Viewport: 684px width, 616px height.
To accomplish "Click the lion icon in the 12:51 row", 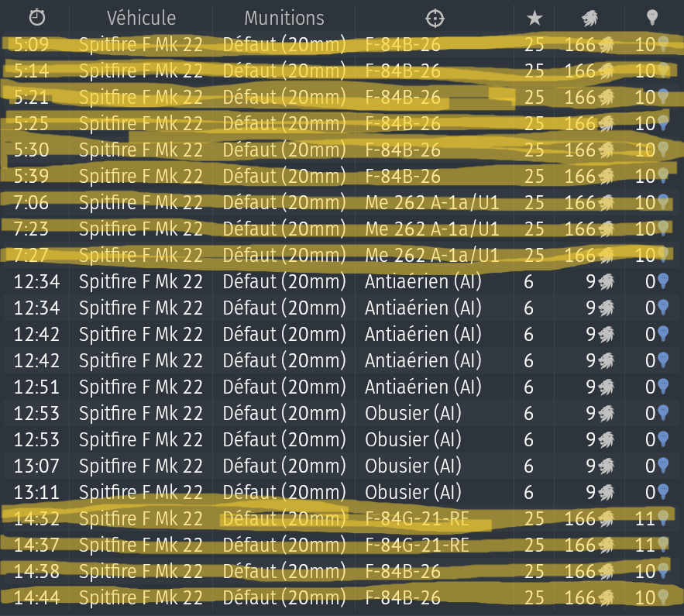I will 607,387.
